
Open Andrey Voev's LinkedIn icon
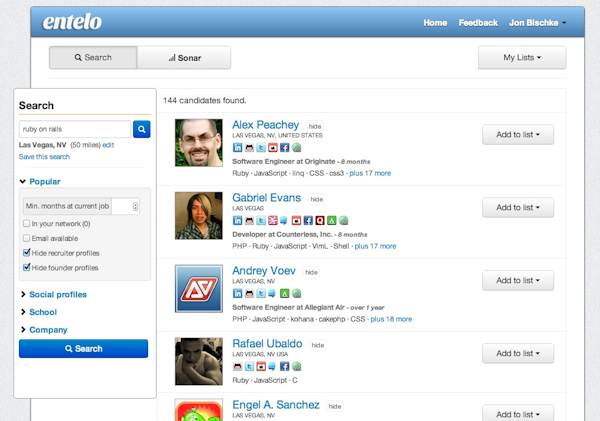[x=237, y=294]
